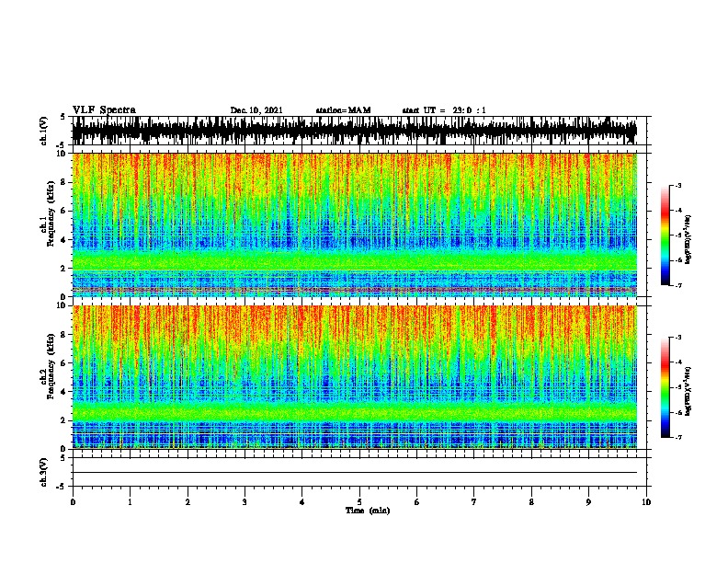The width and height of the screenshot is (728, 563).
Task: Click the "6" kHz tick on ch.2 frequency axis
Action: pyautogui.click(x=63, y=363)
